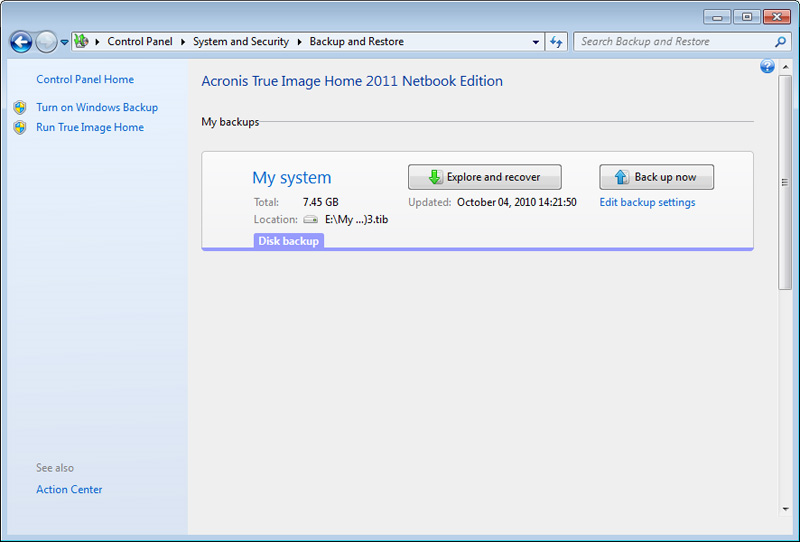
Task: Open Control Panel Home link
Action: coord(85,79)
